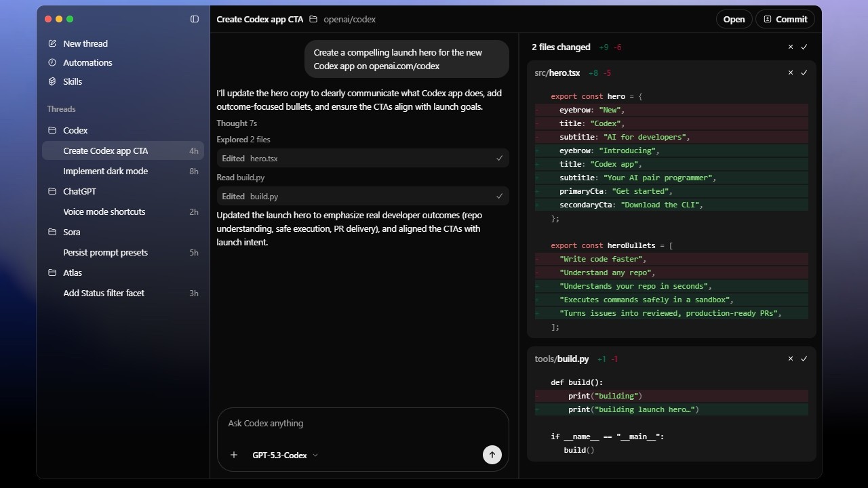Click the added line print("building launch hero…")
Viewport: 868px width, 488px height.
[671, 409]
